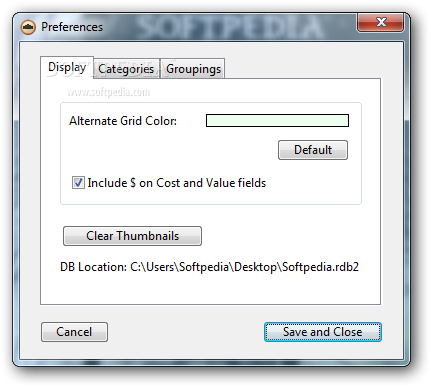Switch to the Display tab
This screenshot has height=387, width=431.
tap(67, 67)
